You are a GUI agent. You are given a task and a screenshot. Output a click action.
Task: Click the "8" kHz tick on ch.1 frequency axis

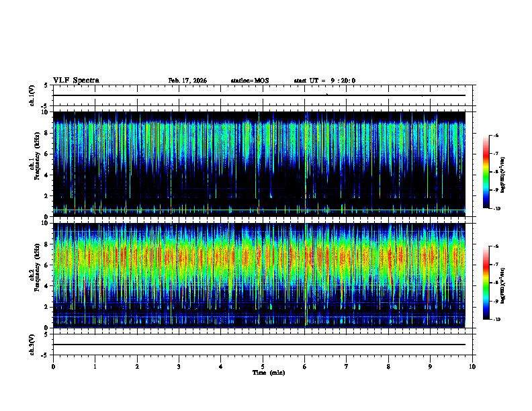click(x=47, y=133)
